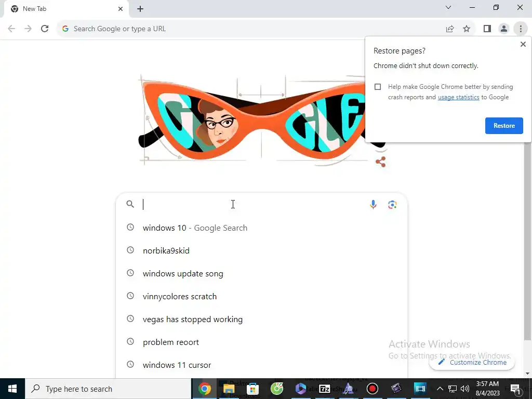Open the side panel icon
The width and height of the screenshot is (532, 399).
(x=487, y=29)
